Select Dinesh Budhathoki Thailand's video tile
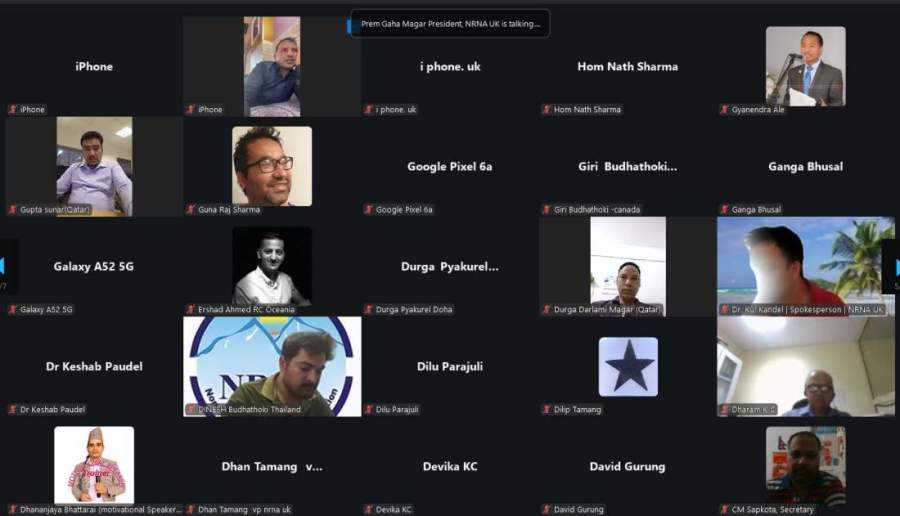Image resolution: width=900 pixels, height=516 pixels. coord(272,366)
